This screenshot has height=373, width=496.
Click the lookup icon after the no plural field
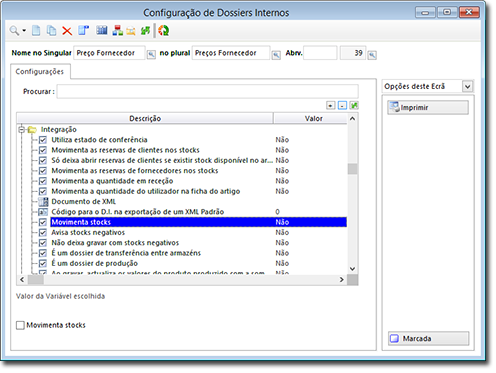[x=276, y=55]
